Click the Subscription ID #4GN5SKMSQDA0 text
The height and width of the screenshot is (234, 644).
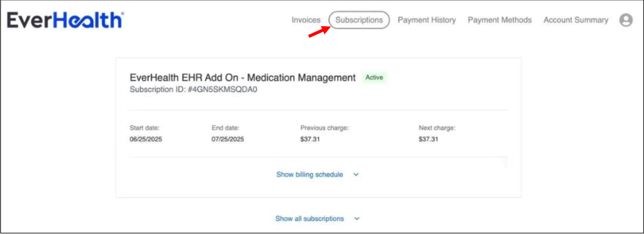tap(193, 90)
